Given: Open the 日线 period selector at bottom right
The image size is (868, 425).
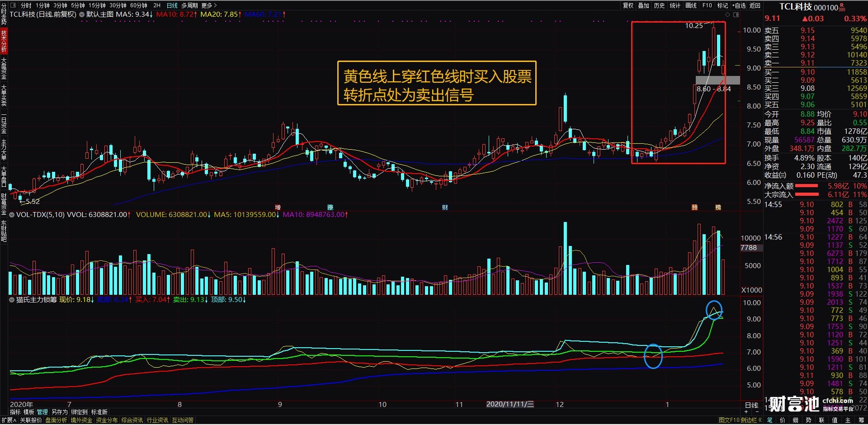Looking at the screenshot, I should tap(751, 405).
